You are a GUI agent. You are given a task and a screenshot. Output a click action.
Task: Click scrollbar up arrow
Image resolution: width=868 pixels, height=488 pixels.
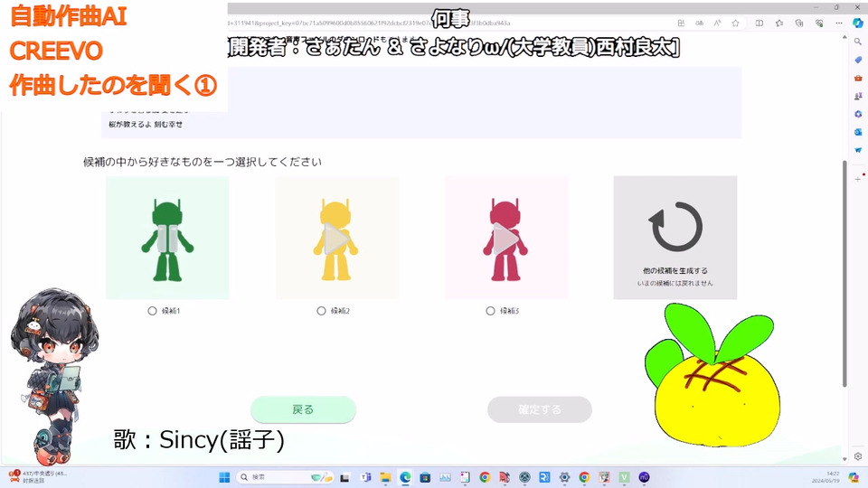pyautogui.click(x=844, y=36)
